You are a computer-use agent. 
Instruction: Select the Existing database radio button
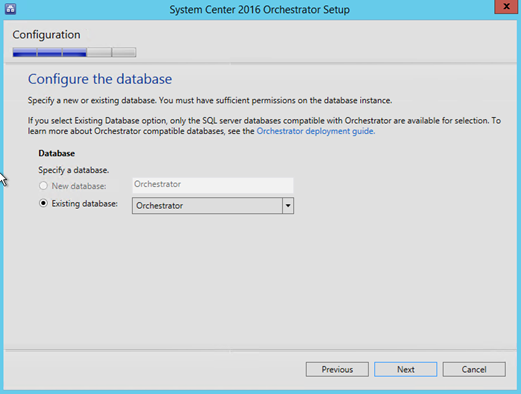(x=43, y=203)
